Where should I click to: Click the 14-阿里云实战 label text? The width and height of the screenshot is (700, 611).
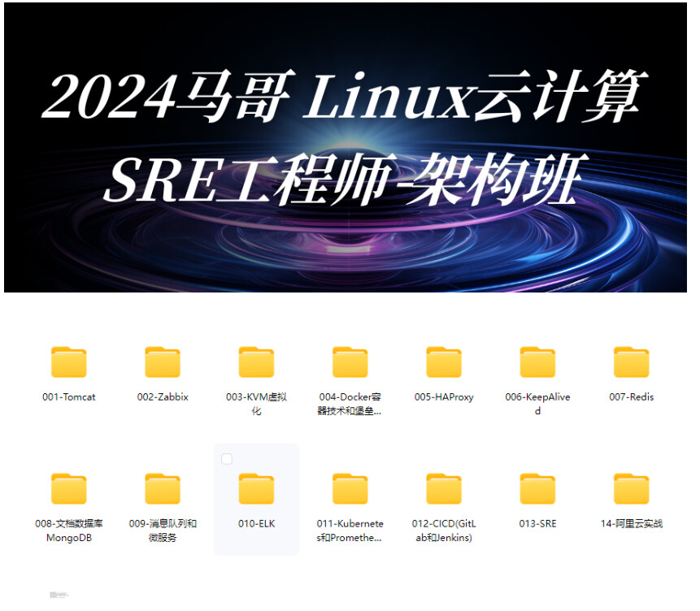[631, 523]
